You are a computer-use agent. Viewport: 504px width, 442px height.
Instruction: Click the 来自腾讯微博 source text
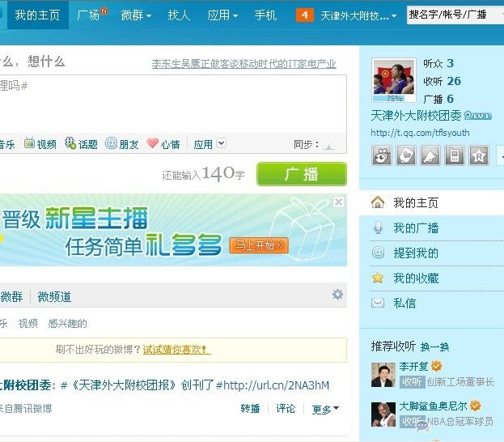pyautogui.click(x=26, y=409)
